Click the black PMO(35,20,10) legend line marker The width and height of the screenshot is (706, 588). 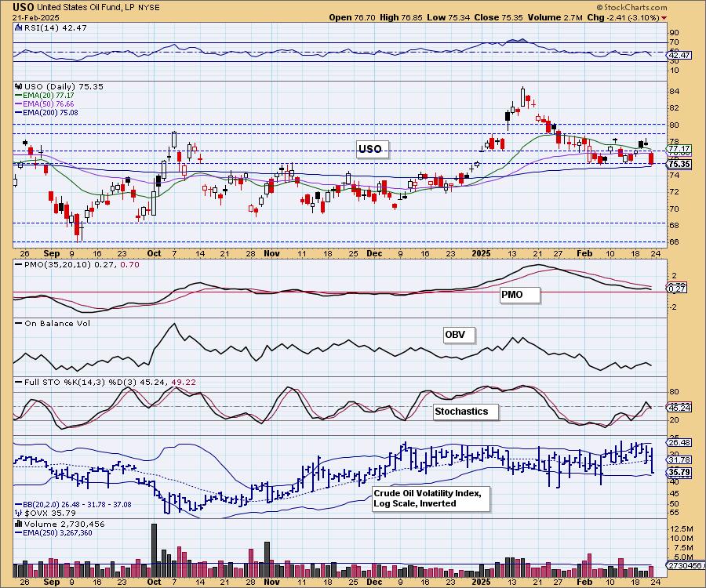click(x=19, y=264)
